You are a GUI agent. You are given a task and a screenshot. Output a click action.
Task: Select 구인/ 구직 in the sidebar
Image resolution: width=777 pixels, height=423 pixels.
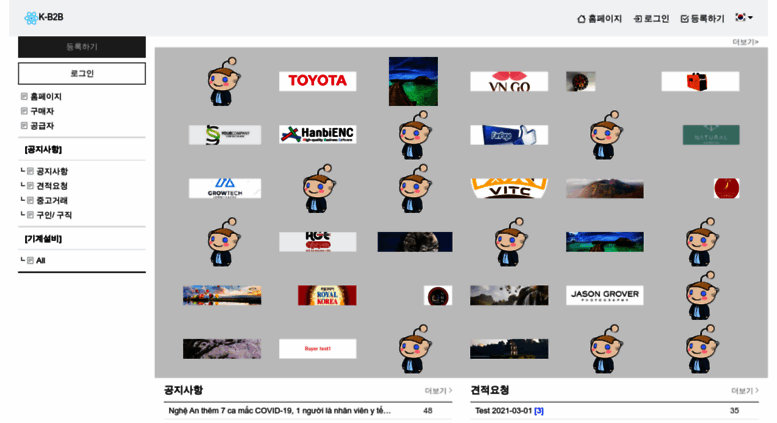coord(54,215)
